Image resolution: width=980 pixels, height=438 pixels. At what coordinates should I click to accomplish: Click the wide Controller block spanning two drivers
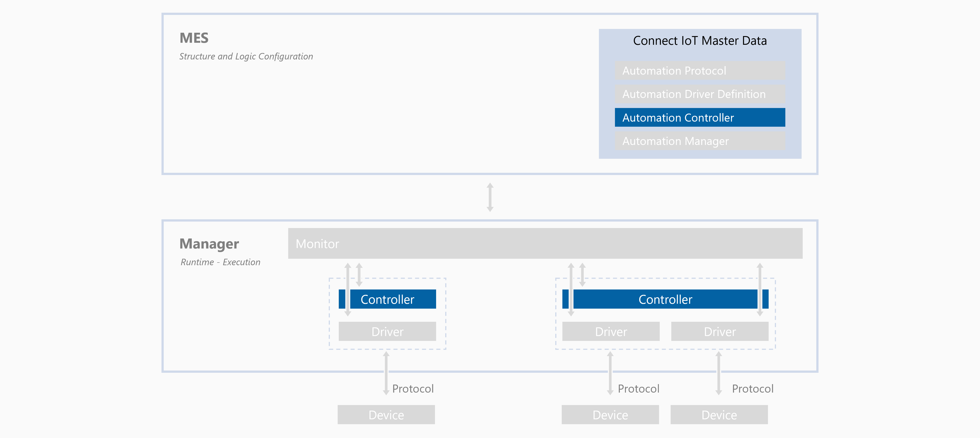coord(665,299)
